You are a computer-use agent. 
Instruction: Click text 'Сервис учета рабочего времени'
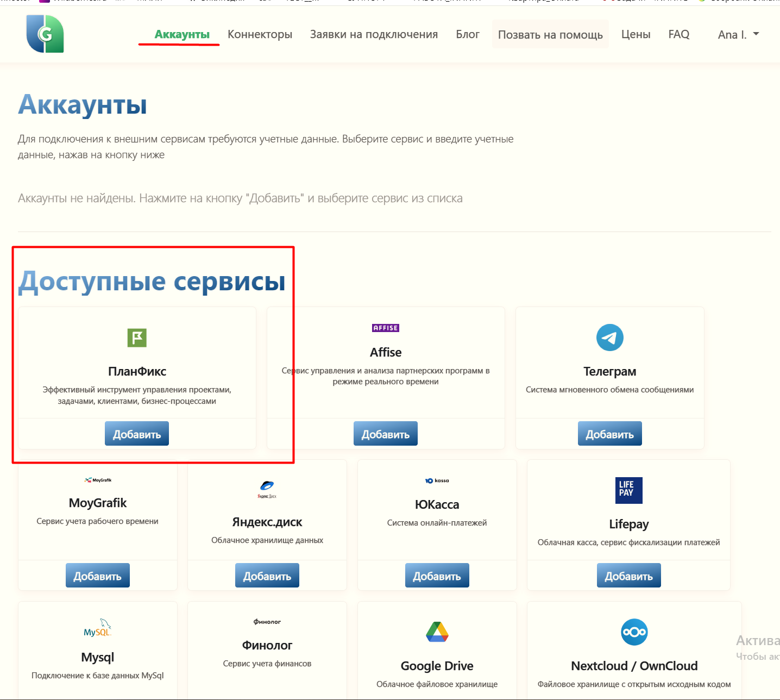pyautogui.click(x=98, y=521)
